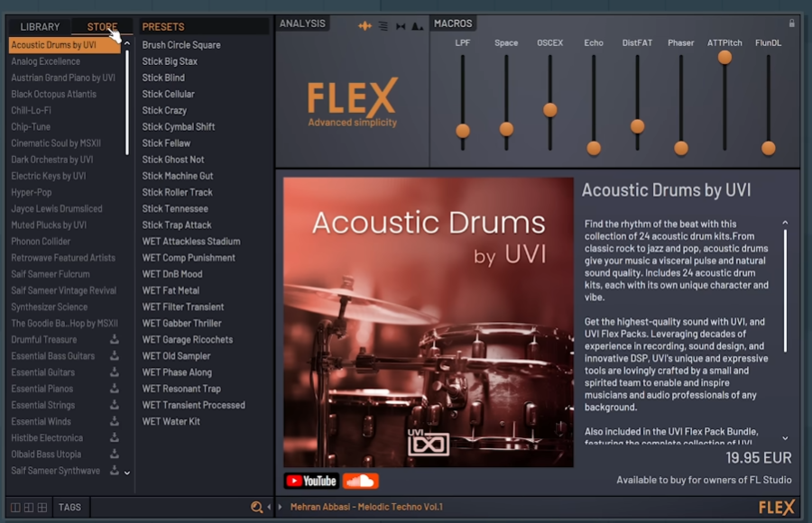This screenshot has height=523, width=812.
Task: Adjust the Space macro slider
Action: (506, 129)
